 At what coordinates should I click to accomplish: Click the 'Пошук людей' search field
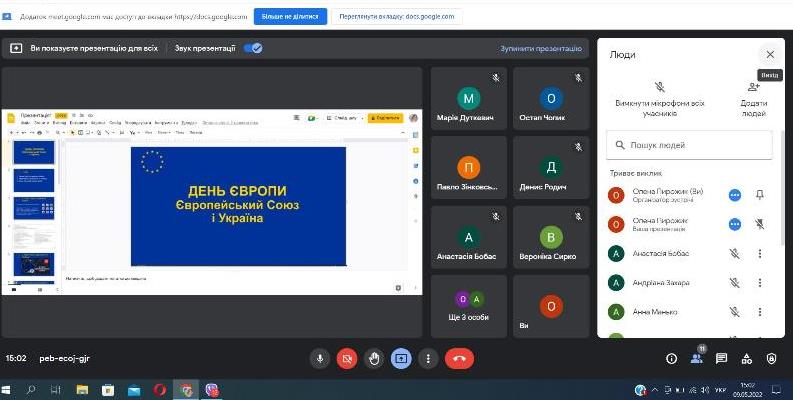[690, 145]
